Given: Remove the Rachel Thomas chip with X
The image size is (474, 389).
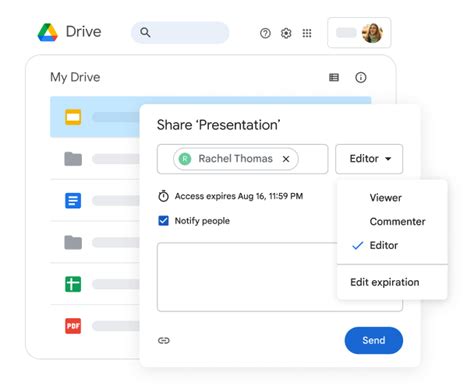Looking at the screenshot, I should 286,159.
